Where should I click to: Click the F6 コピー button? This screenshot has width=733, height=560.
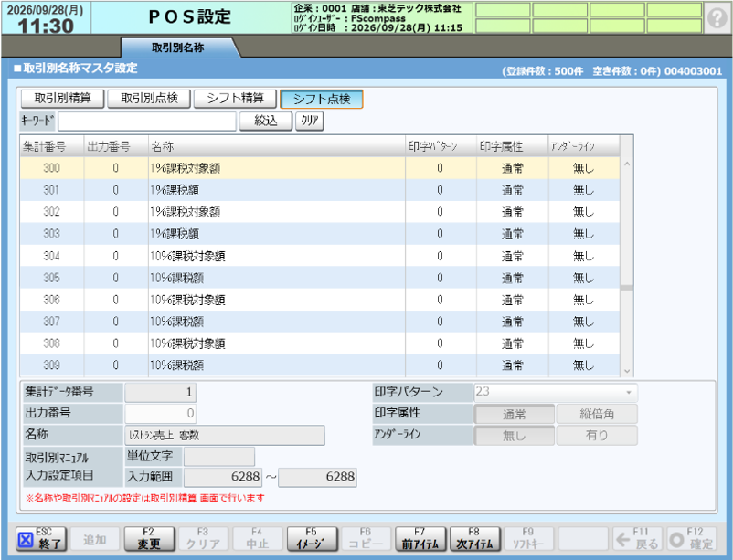click(366, 539)
